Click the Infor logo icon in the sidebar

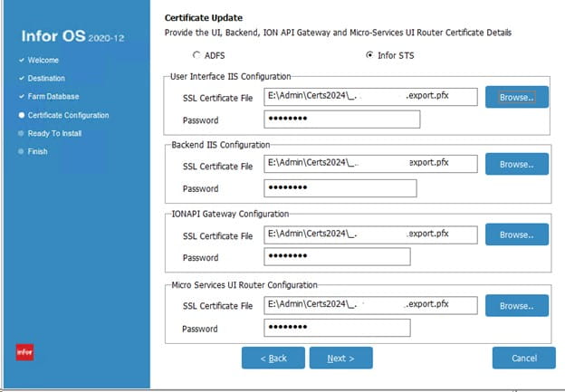click(24, 352)
